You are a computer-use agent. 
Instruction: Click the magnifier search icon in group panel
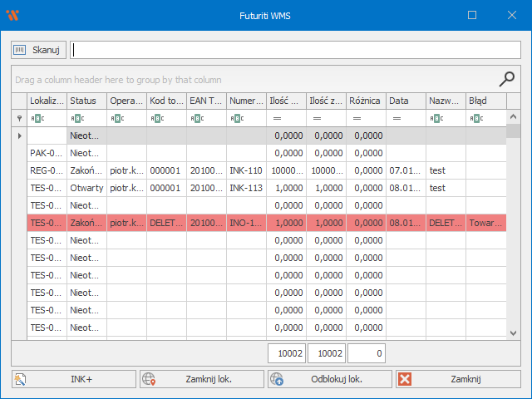click(x=506, y=79)
